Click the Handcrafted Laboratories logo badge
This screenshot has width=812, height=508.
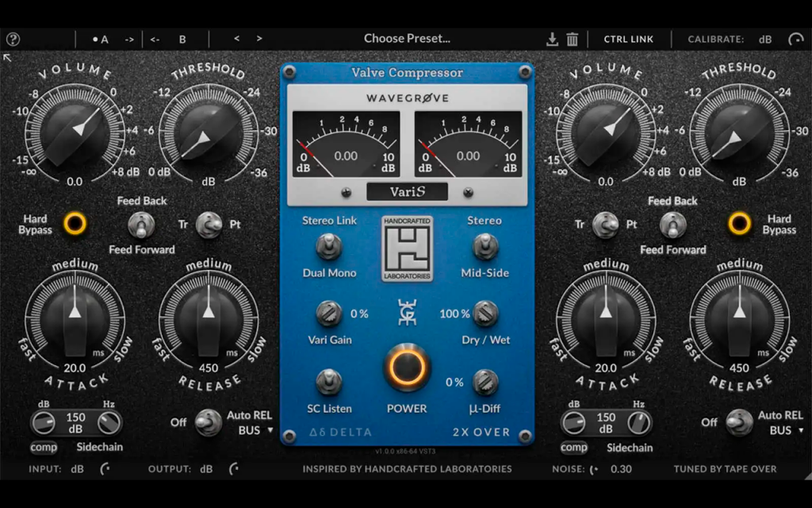tap(407, 248)
